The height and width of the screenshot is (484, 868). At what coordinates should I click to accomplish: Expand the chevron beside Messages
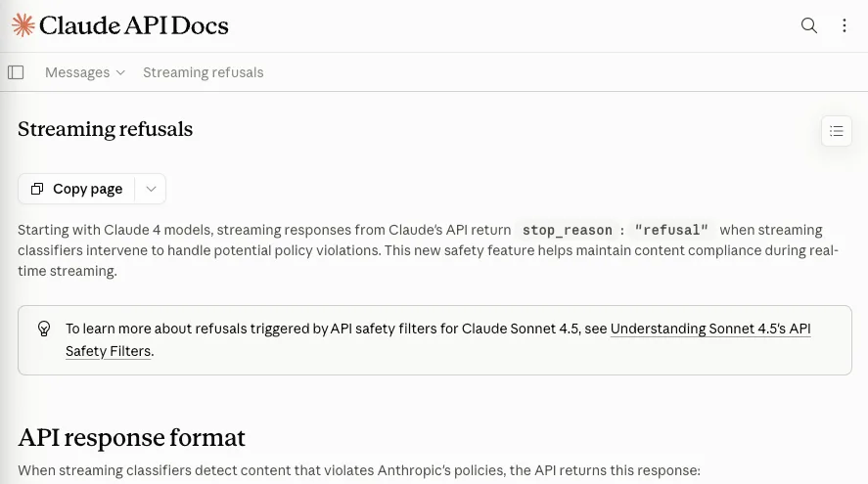pos(120,73)
